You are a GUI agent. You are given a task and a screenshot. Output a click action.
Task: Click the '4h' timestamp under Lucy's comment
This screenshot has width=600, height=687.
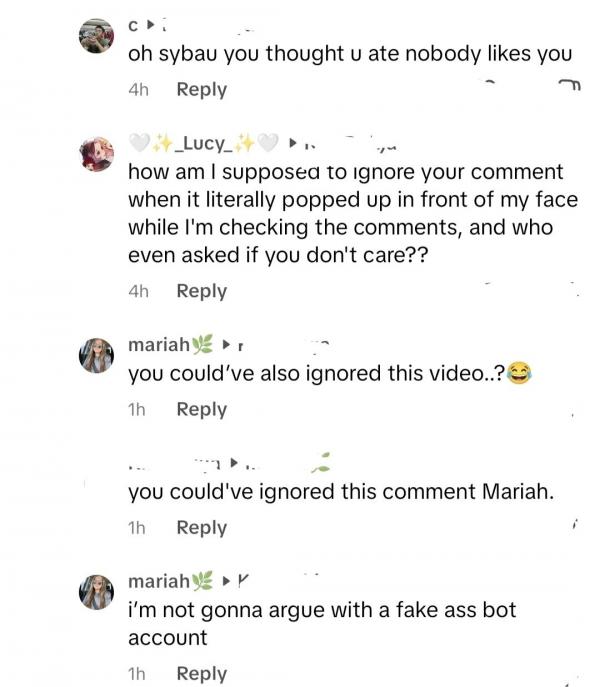pos(138,291)
